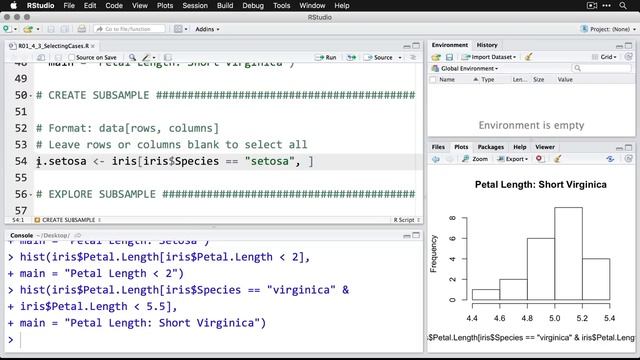Maximize the Console pane
The image size is (640, 360).
[416, 235]
